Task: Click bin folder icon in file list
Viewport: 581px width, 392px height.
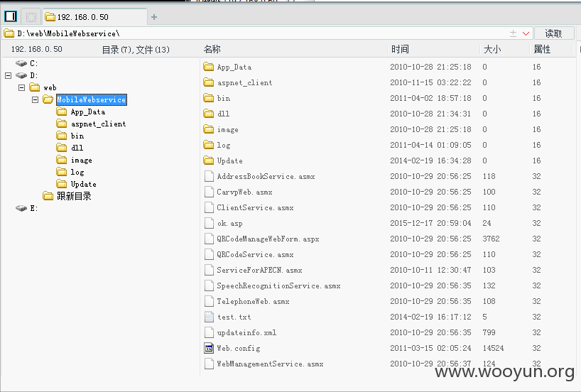Action: [x=209, y=98]
